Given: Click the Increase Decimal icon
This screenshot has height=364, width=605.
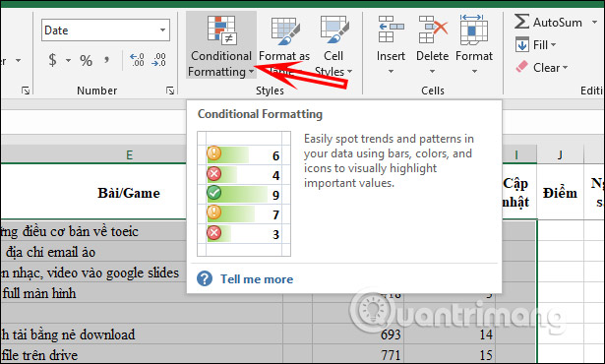Looking at the screenshot, I should 137,60.
